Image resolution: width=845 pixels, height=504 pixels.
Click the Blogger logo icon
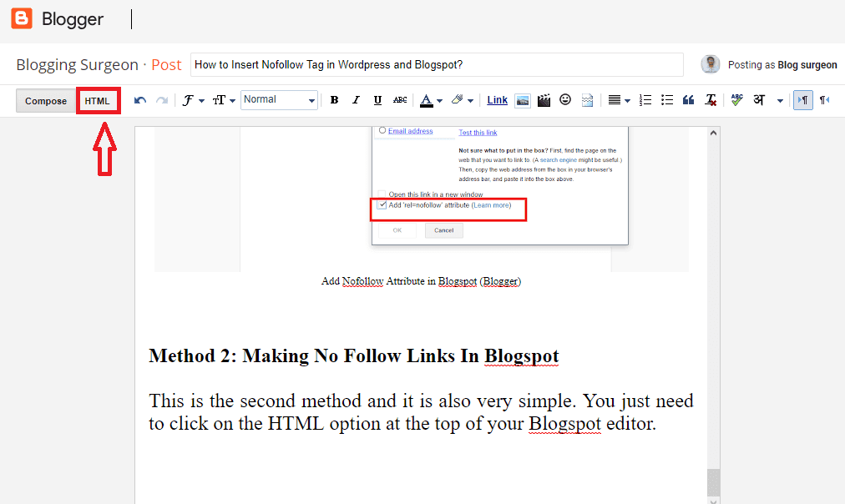tap(22, 18)
